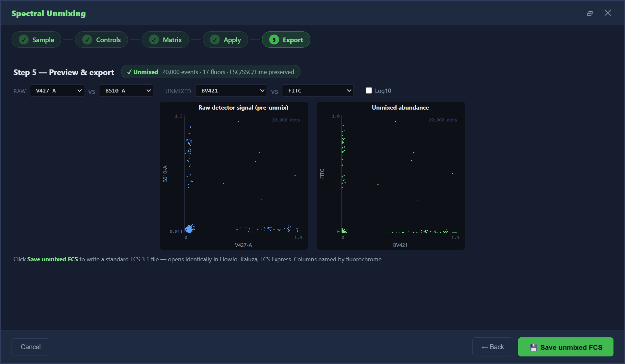Open the B510-A raw Y-axis dropdown
Screen dimensions: 625x364
coord(126,91)
